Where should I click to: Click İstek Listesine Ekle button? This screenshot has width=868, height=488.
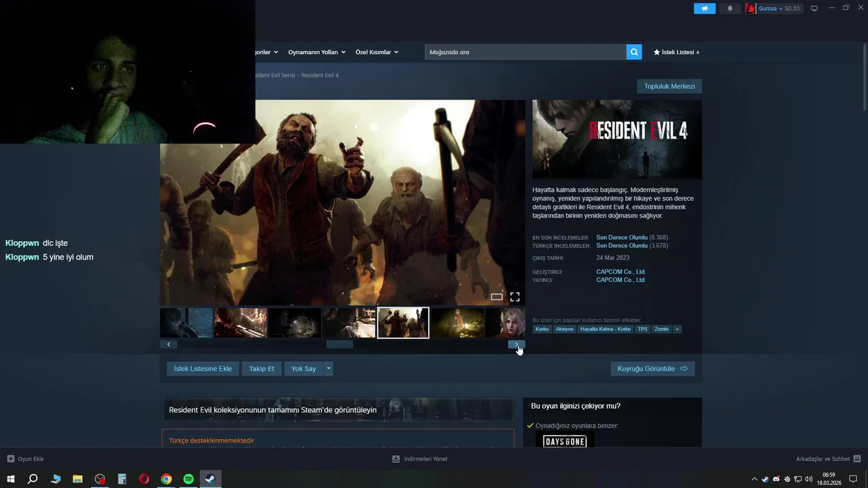(x=203, y=369)
